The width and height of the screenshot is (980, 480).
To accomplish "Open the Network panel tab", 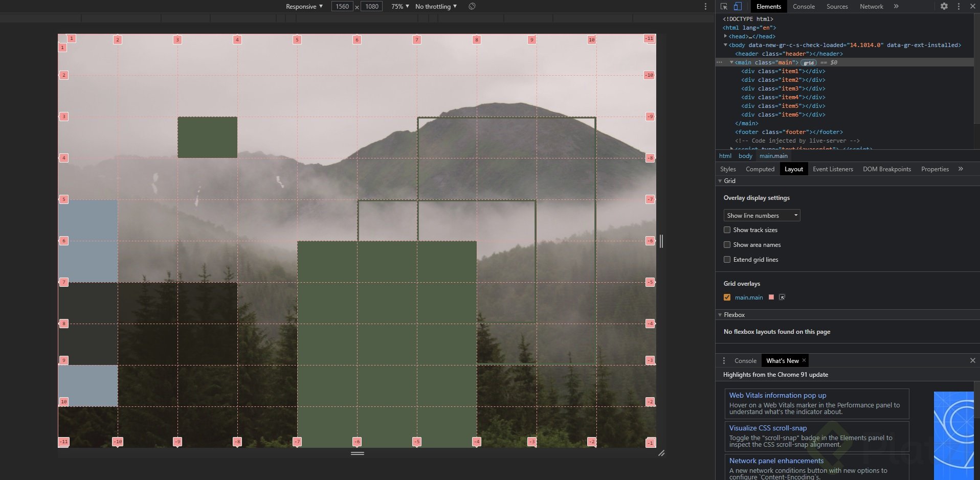I will point(871,6).
